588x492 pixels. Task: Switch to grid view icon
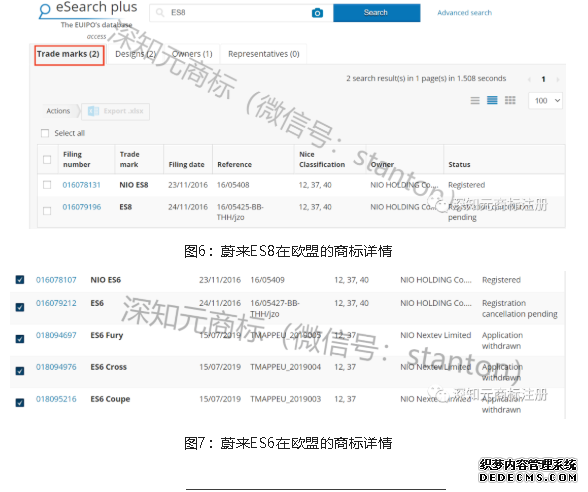510,100
